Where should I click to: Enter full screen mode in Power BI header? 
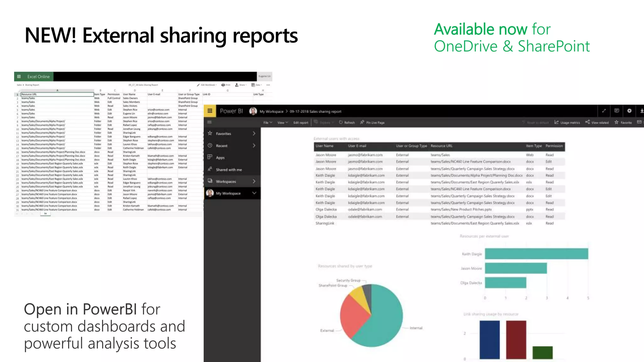tap(604, 111)
